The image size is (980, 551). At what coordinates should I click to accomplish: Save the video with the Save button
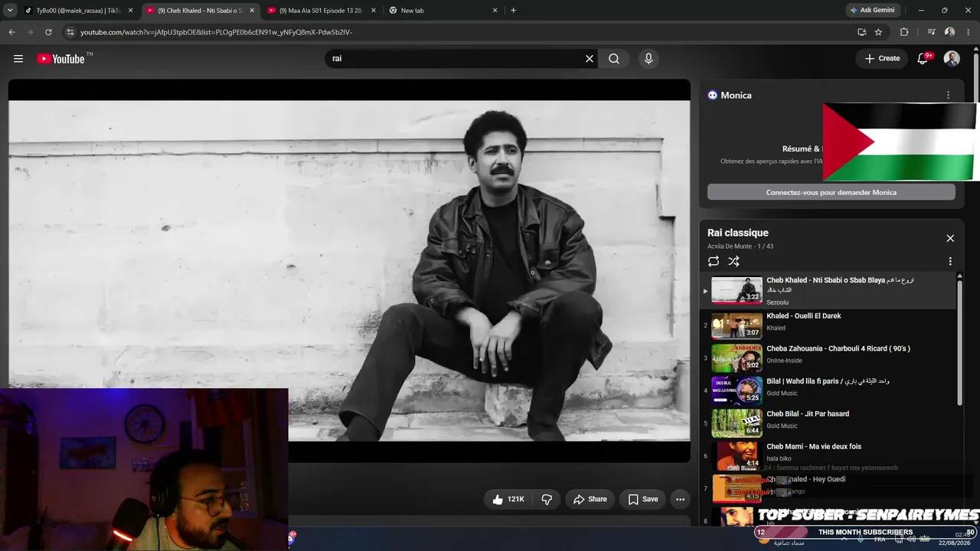(x=643, y=499)
